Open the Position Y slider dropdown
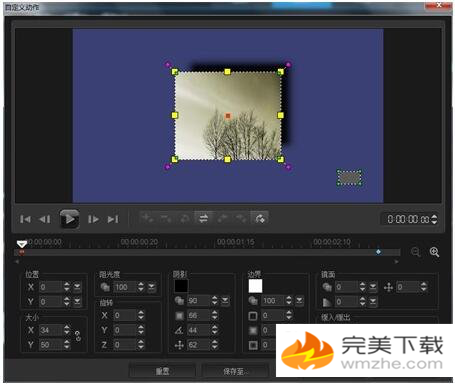This screenshot has width=455, height=385. coord(77,302)
